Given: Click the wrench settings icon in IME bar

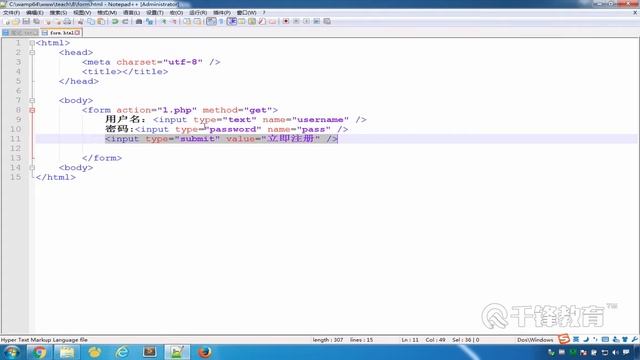Looking at the screenshot, I should click(634, 340).
